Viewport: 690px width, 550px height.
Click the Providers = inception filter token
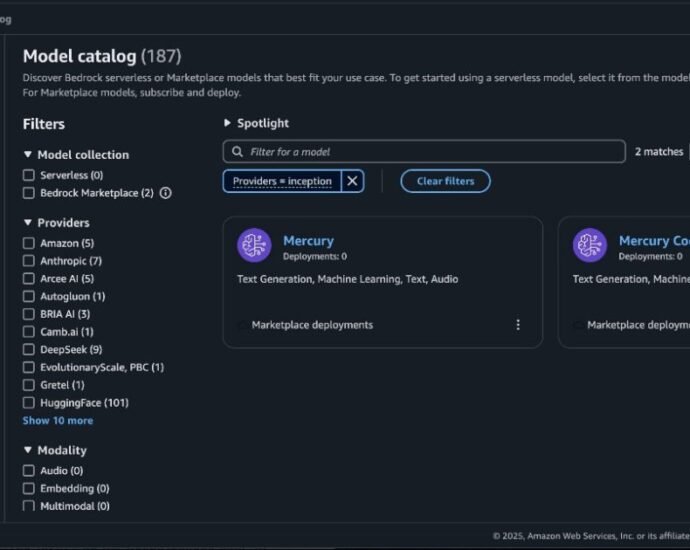click(x=282, y=181)
